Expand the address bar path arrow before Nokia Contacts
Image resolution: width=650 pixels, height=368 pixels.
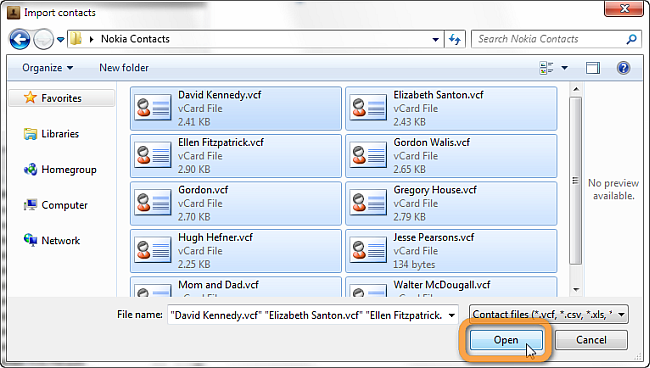pos(92,39)
